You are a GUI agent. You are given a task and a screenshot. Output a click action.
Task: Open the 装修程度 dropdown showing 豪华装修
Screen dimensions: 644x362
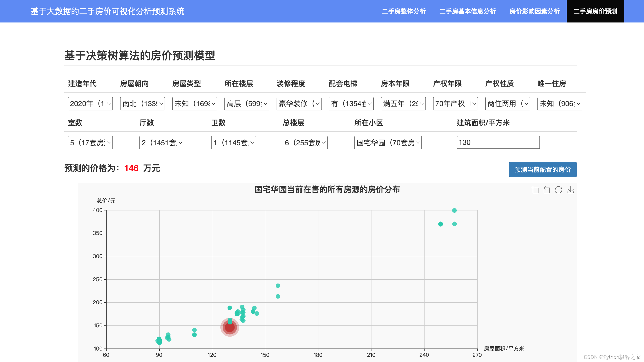tap(299, 103)
